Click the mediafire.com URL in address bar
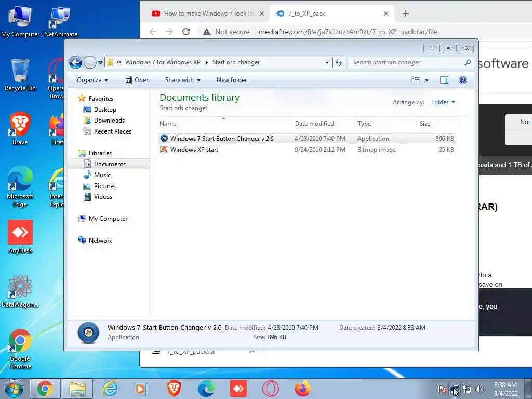Image resolution: width=532 pixels, height=399 pixels. point(348,32)
